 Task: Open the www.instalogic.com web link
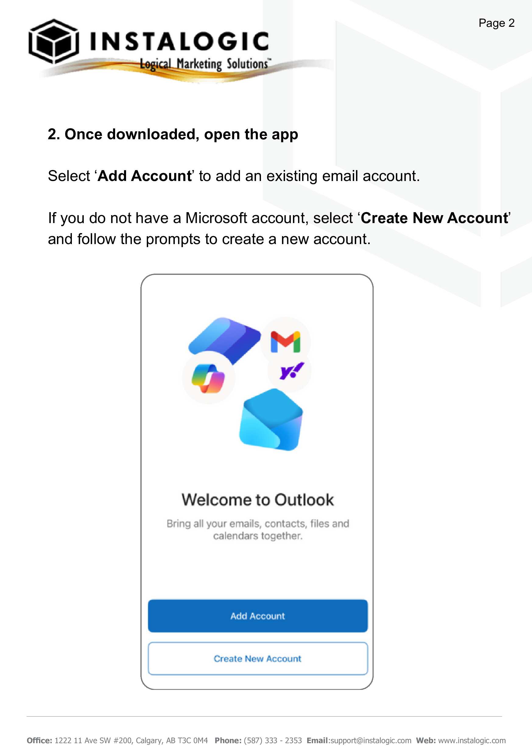pyautogui.click(x=472, y=740)
